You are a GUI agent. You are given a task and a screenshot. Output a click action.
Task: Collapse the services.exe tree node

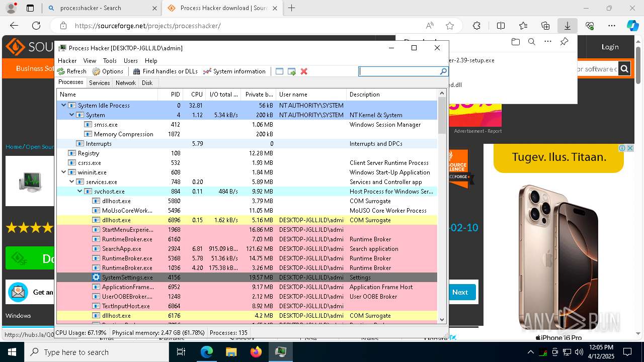[x=72, y=182]
